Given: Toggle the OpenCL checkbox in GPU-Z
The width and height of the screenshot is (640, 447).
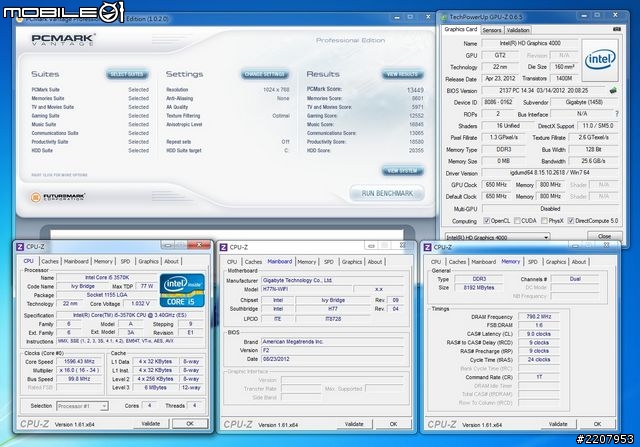Looking at the screenshot, I should point(486,220).
